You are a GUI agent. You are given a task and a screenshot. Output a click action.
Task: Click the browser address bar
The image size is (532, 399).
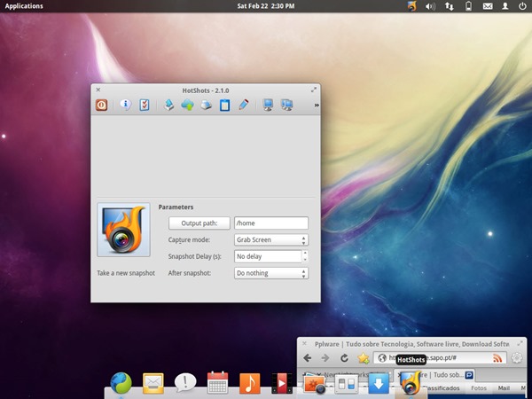[440, 358]
